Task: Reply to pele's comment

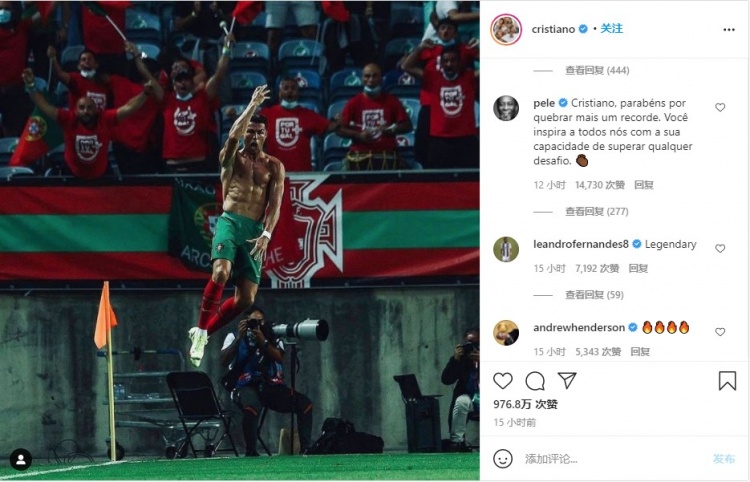Action: [644, 185]
